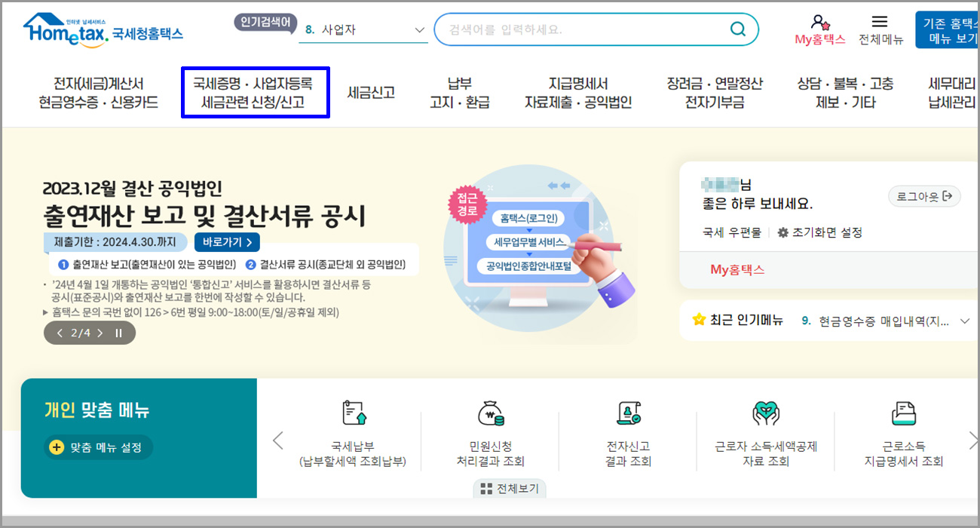The height and width of the screenshot is (528, 980).
Task: Click the 인기검색어 label badge
Action: click(265, 23)
